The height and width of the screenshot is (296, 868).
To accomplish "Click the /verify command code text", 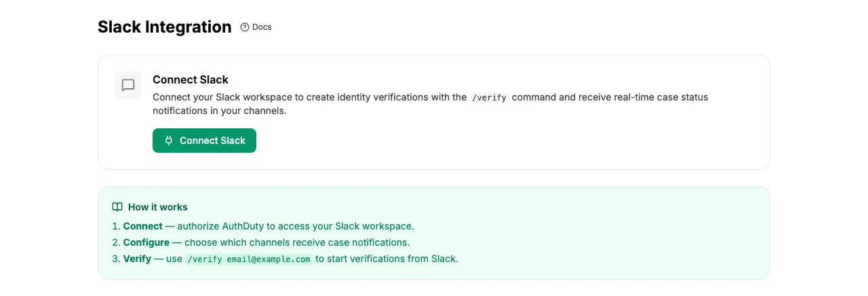I will pos(489,97).
